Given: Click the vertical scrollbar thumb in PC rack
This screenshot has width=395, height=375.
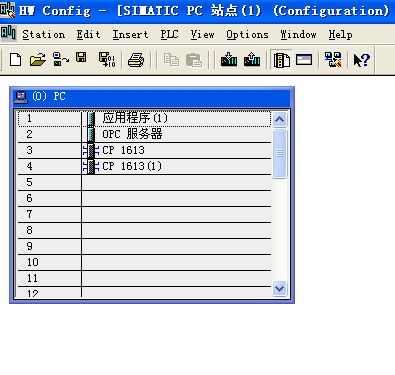Looking at the screenshot, I should (x=279, y=153).
